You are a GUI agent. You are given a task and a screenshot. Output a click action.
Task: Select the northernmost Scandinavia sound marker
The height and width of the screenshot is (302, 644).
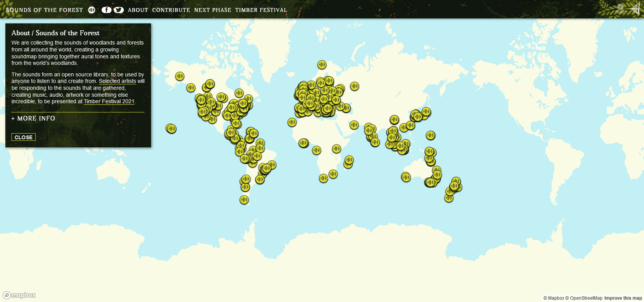322,64
